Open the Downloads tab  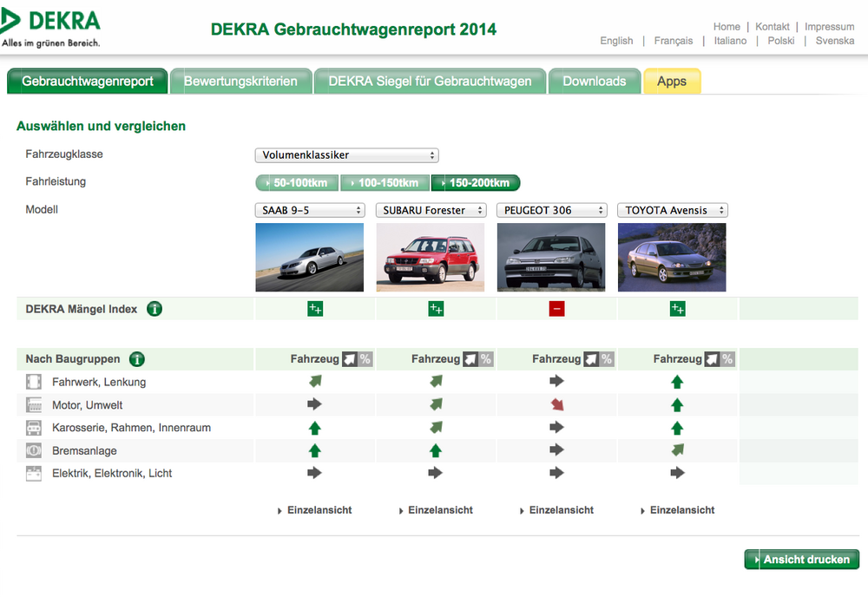click(x=595, y=82)
